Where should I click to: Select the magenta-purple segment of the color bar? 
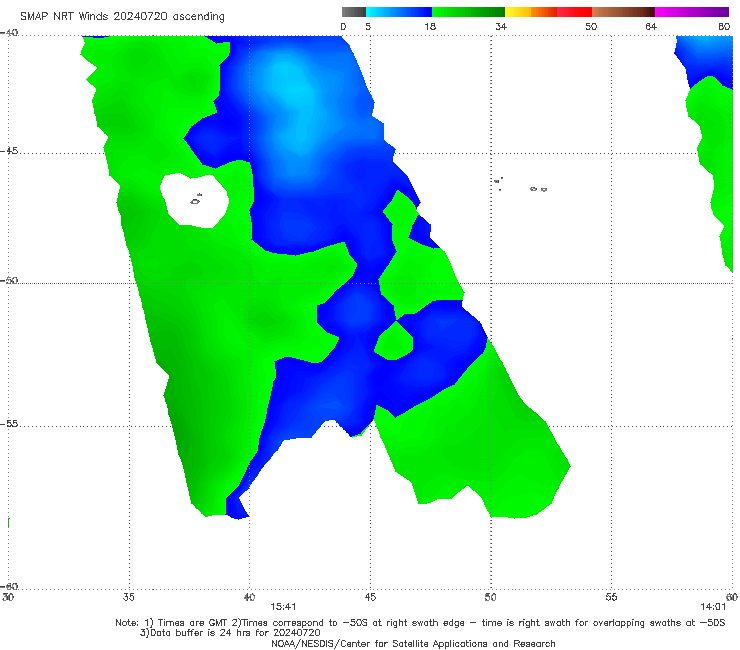click(692, 12)
